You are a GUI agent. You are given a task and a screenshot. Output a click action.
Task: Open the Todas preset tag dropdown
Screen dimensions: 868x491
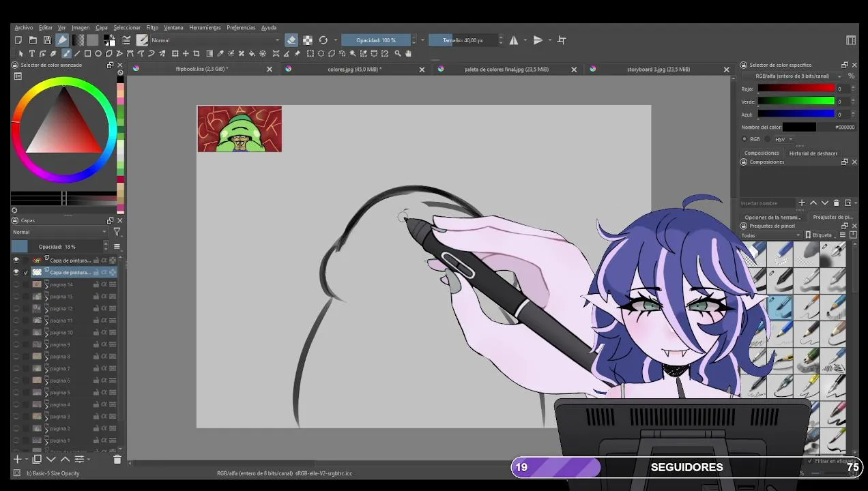coord(771,235)
